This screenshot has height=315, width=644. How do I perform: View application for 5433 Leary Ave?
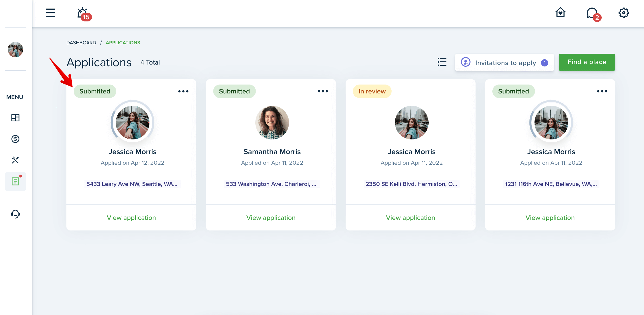click(x=131, y=218)
